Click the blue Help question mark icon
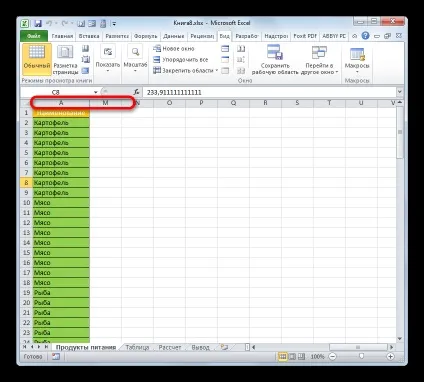Screen dimensions: 424x382 pyautogui.click(x=365, y=36)
